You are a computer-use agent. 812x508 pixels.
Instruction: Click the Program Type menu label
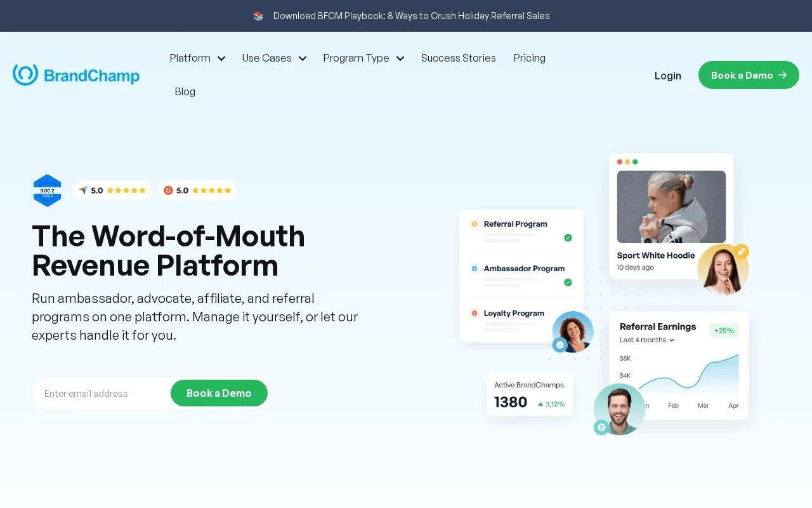[x=357, y=58]
